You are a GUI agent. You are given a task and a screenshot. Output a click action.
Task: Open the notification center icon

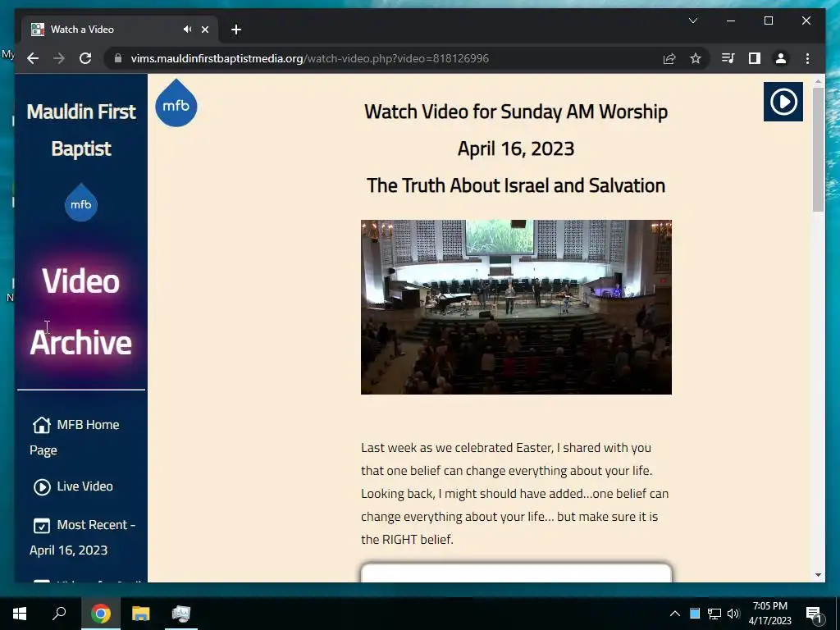click(814, 614)
